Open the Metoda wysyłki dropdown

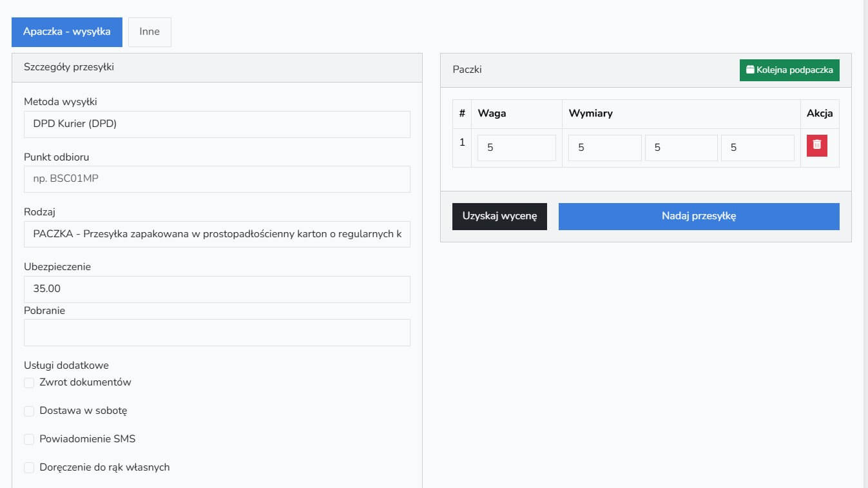point(217,124)
